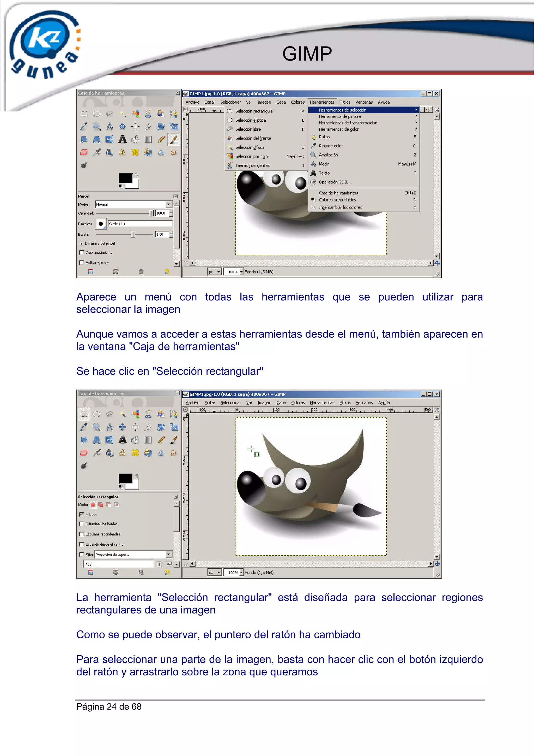Enable the Aplicar «jitter» checkbox

tap(82, 263)
